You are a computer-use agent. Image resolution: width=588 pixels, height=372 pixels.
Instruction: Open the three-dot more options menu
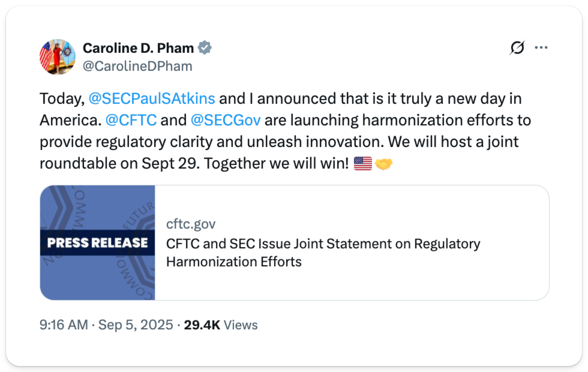click(541, 48)
